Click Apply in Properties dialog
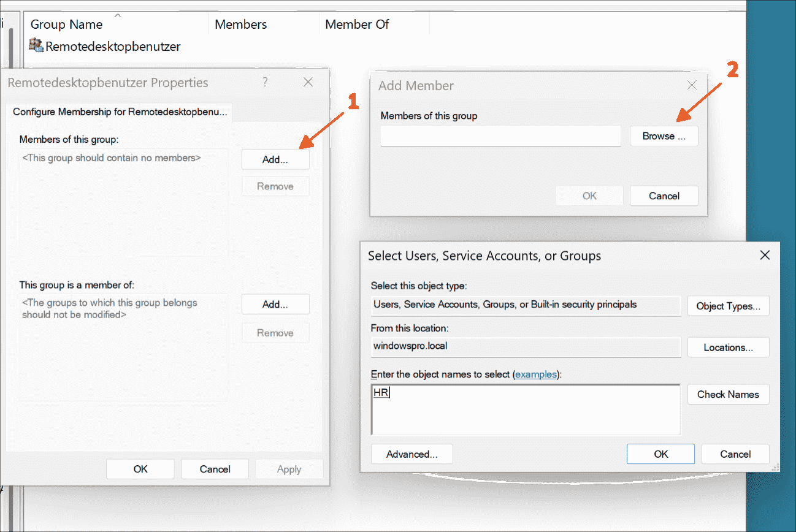796x532 pixels. (x=289, y=469)
